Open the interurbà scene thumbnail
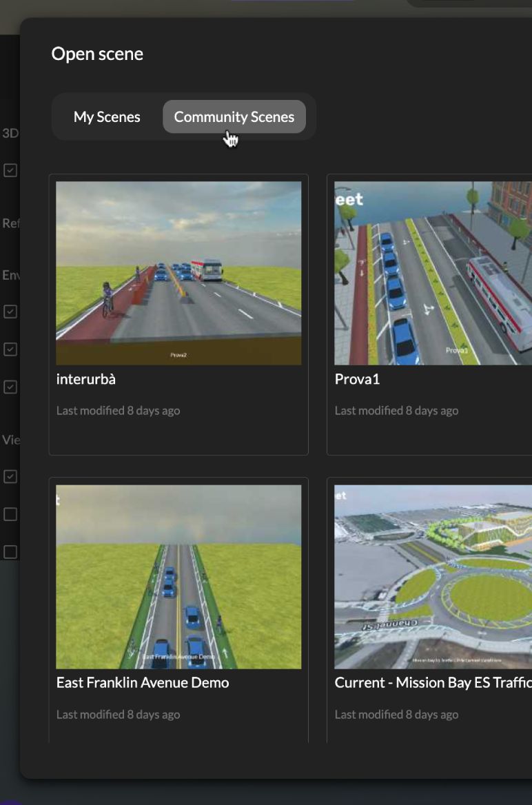This screenshot has width=532, height=805. pyautogui.click(x=178, y=273)
